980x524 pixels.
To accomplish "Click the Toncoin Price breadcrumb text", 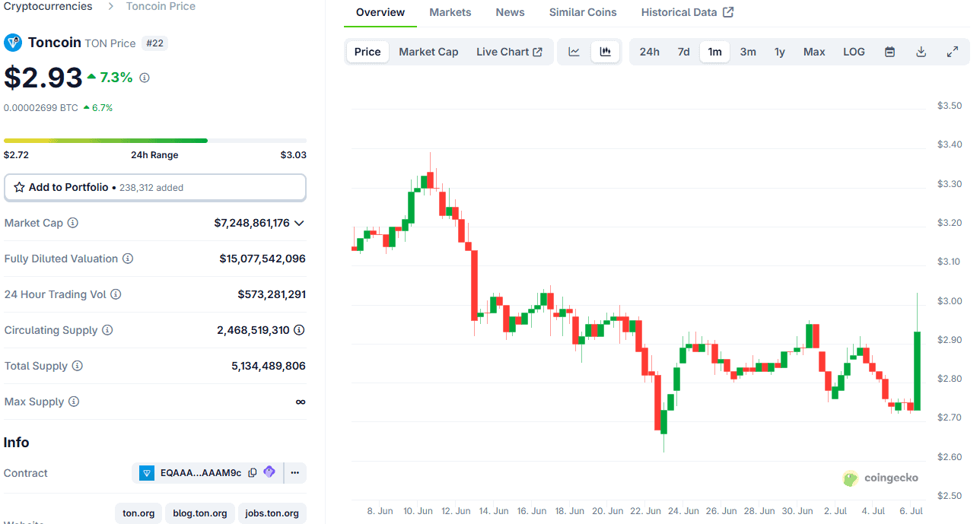I will [161, 6].
